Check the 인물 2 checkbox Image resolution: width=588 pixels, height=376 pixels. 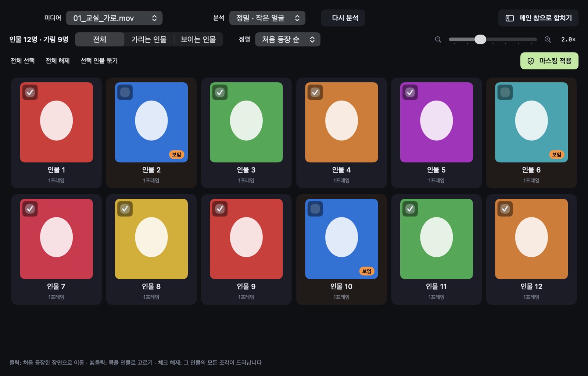coord(125,92)
